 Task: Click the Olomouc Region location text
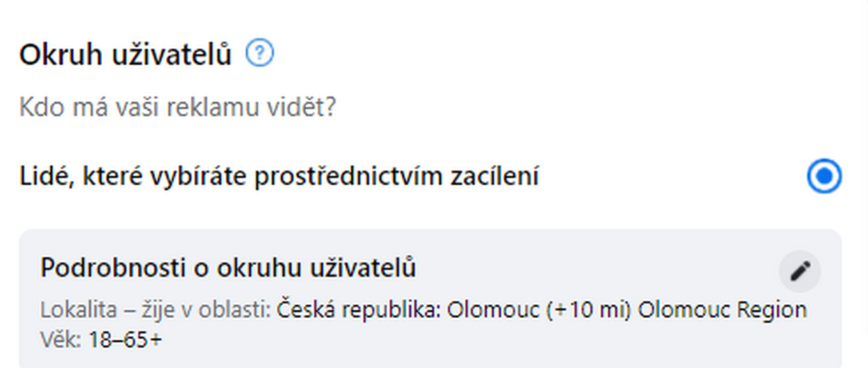point(723,310)
